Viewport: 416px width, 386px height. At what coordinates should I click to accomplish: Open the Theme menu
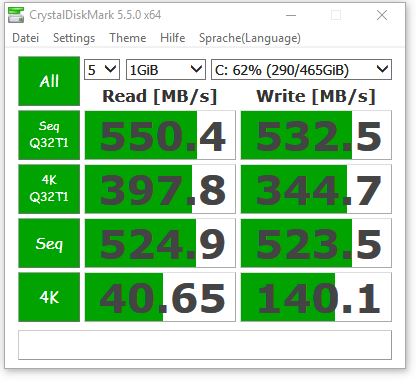coord(128,38)
